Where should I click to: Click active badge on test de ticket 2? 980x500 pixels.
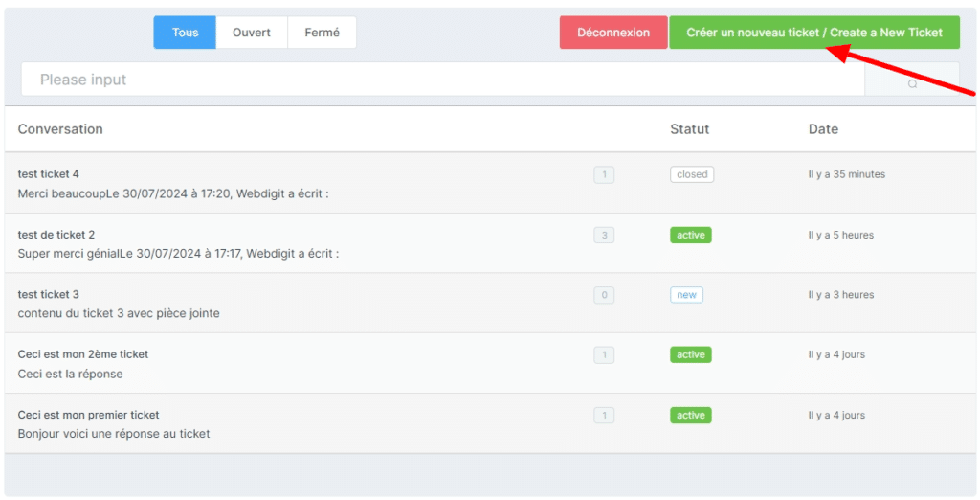pos(691,236)
